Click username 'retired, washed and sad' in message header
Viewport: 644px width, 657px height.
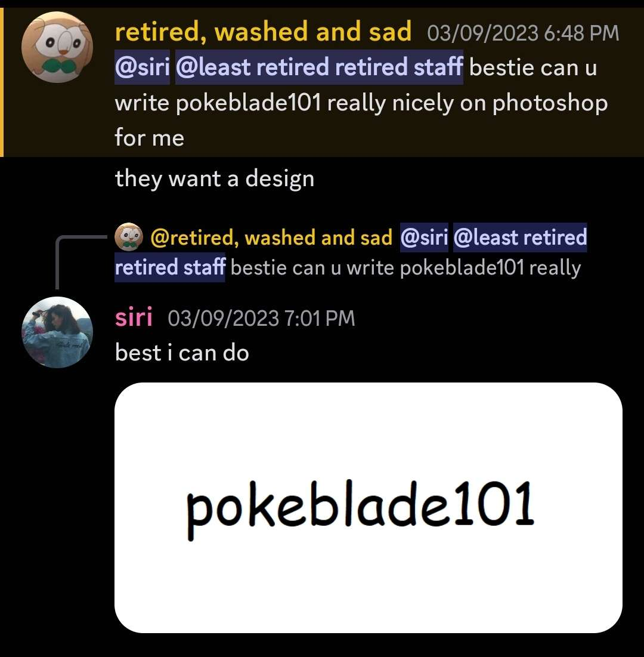[x=263, y=32]
